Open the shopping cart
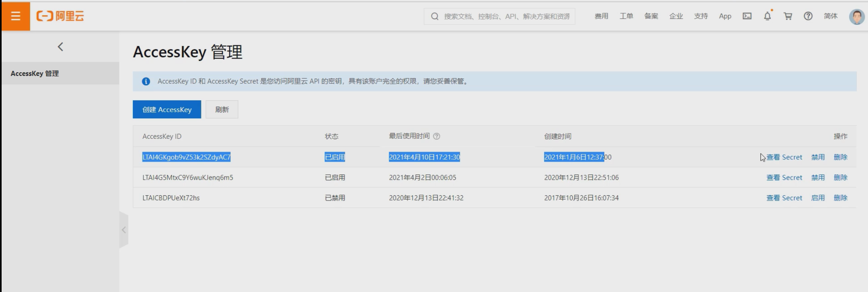Viewport: 868px width, 292px height. point(788,16)
